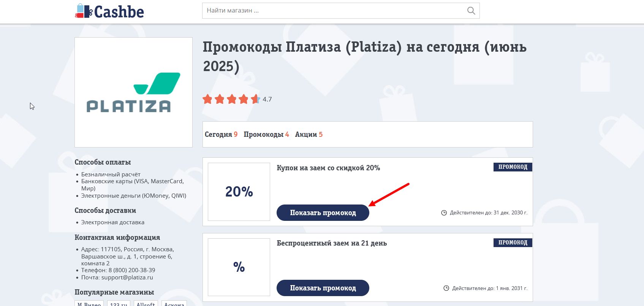Viewport: 644px width, 306px height.
Task: Click phone number 8 (800) 200-38-39
Action: click(132, 270)
